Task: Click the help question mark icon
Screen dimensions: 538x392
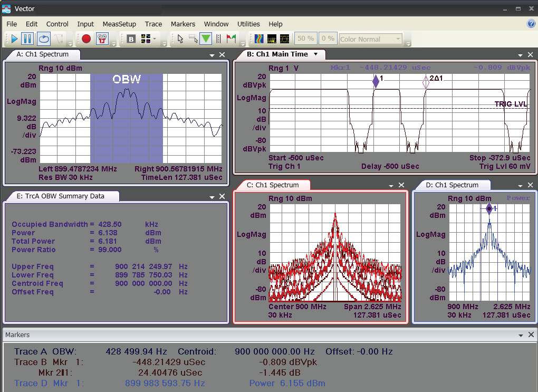Action: tap(531, 24)
